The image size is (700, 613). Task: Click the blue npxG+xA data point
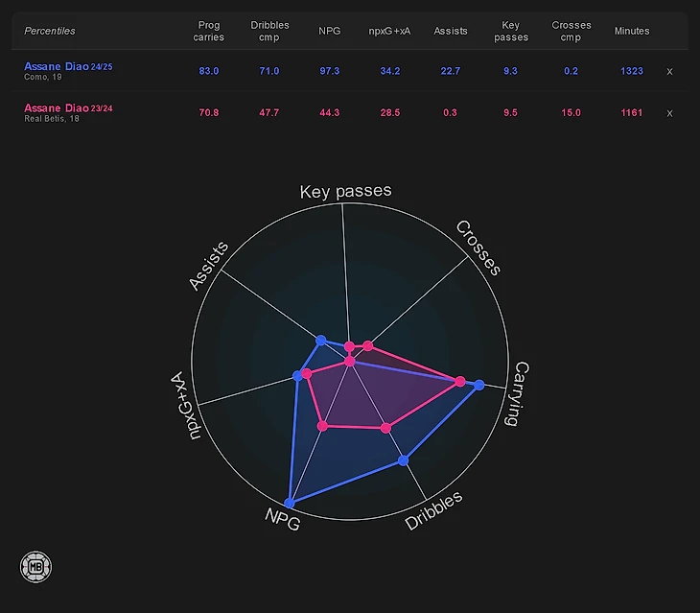pos(297,376)
